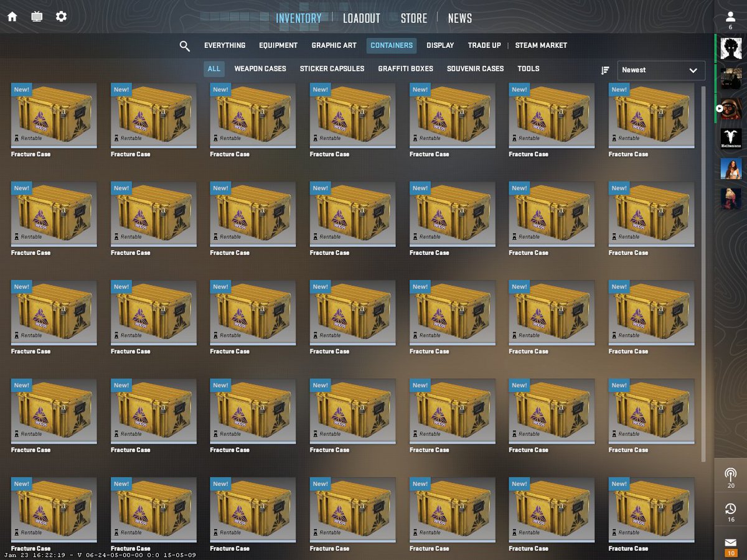Screen dimensions: 747x560
Task: Open the recent matches clock icon
Action: coord(730,507)
